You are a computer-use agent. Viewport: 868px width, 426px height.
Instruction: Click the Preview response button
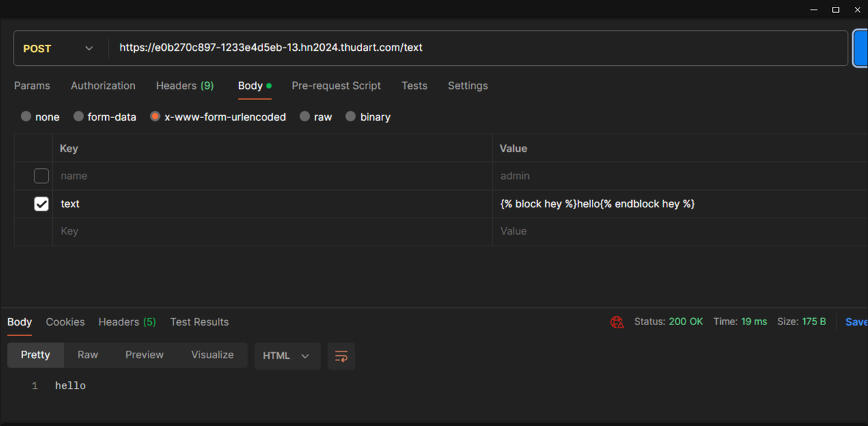tap(144, 355)
